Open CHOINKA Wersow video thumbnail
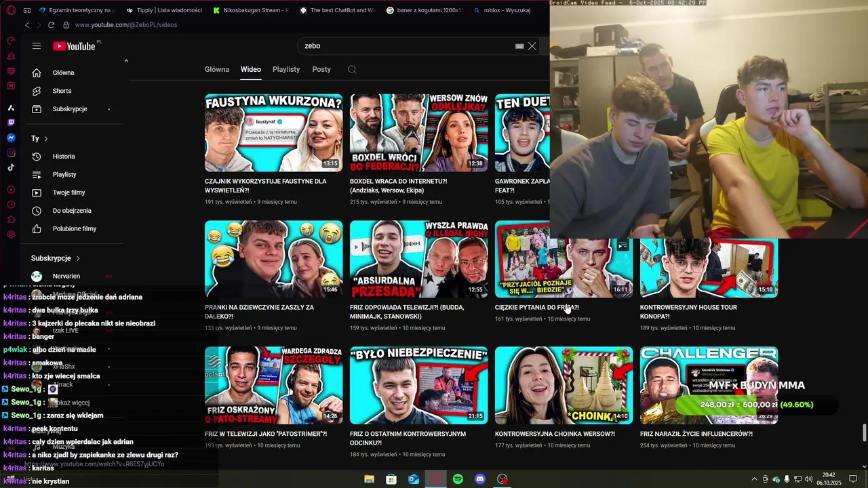Viewport: 868px width, 488px height. [x=564, y=385]
